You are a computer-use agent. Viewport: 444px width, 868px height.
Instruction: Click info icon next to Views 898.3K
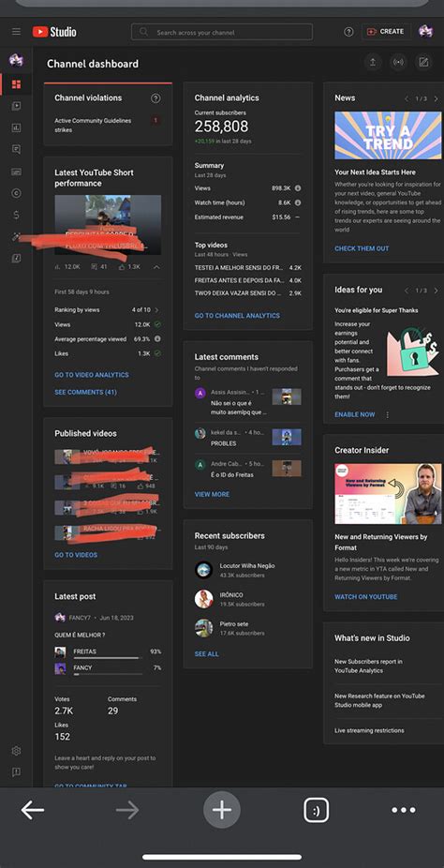[298, 188]
